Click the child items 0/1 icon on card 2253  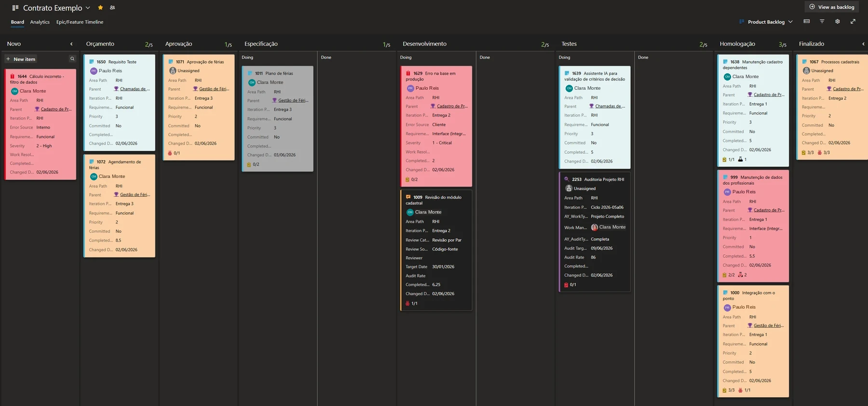570,285
